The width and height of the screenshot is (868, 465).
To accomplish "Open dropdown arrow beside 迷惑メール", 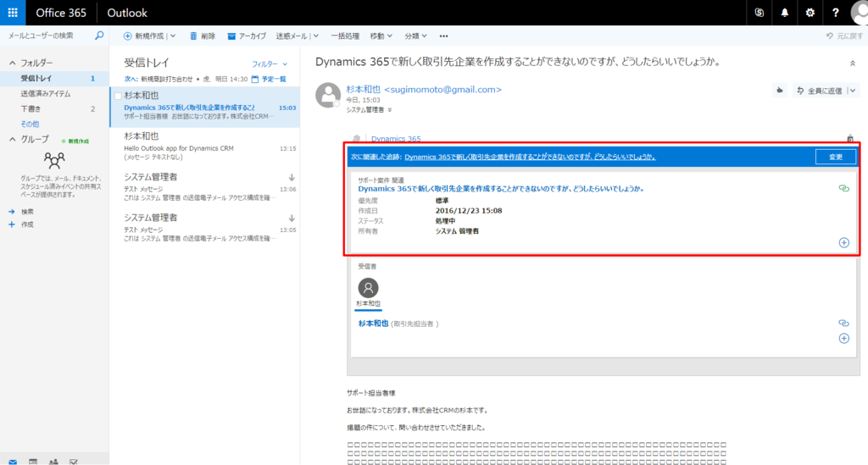I will click(x=316, y=36).
